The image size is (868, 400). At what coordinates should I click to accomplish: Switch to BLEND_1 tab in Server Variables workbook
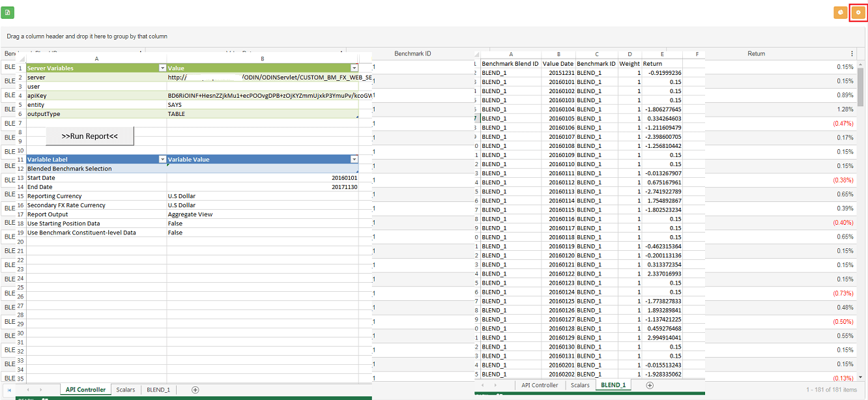click(x=158, y=390)
